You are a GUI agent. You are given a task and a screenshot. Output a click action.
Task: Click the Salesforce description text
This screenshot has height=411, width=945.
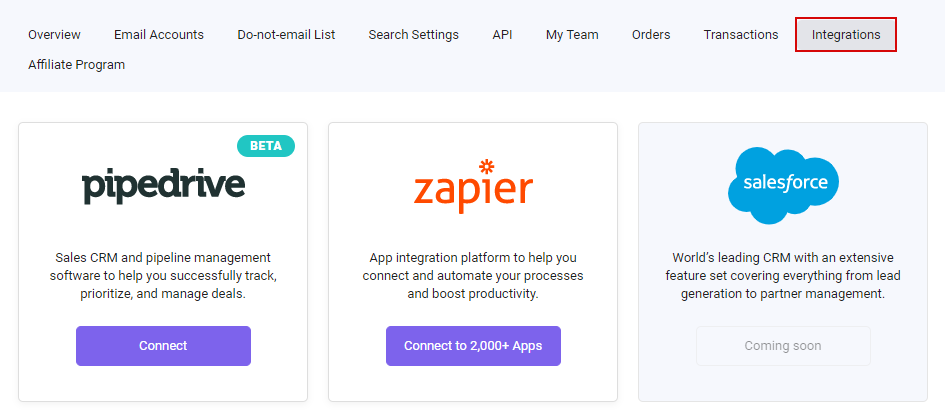pyautogui.click(x=783, y=276)
